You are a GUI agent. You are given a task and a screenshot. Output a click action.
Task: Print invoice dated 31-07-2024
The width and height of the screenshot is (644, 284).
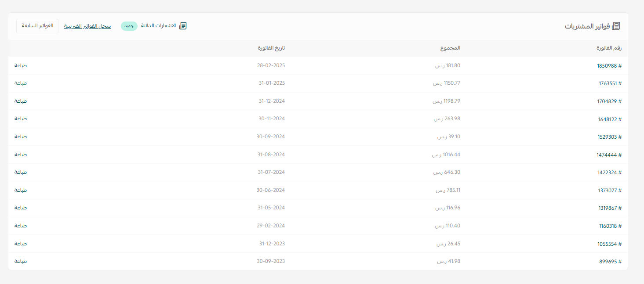click(21, 172)
